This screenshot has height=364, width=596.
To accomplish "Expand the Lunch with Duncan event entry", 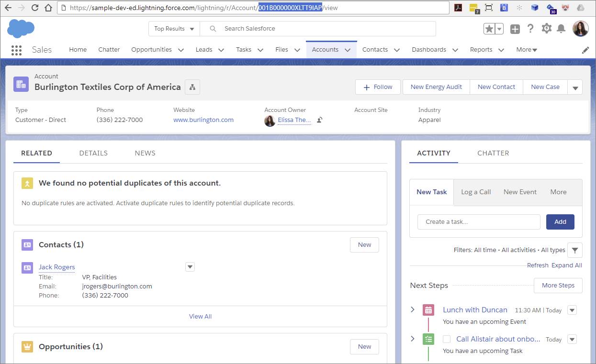I will click(413, 309).
